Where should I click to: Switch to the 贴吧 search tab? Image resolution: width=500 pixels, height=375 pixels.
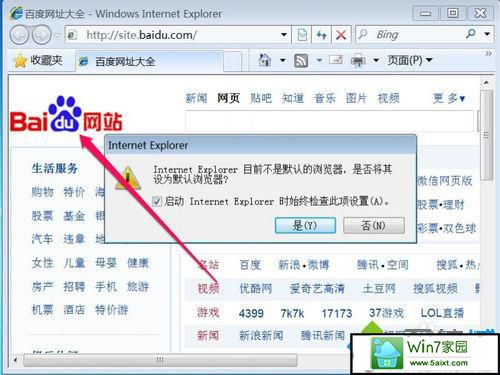261,98
